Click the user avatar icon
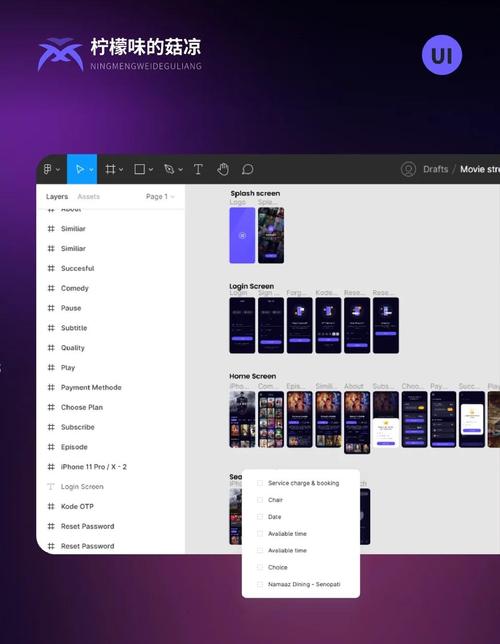Screen dimensions: 500x644 pyautogui.click(x=408, y=169)
